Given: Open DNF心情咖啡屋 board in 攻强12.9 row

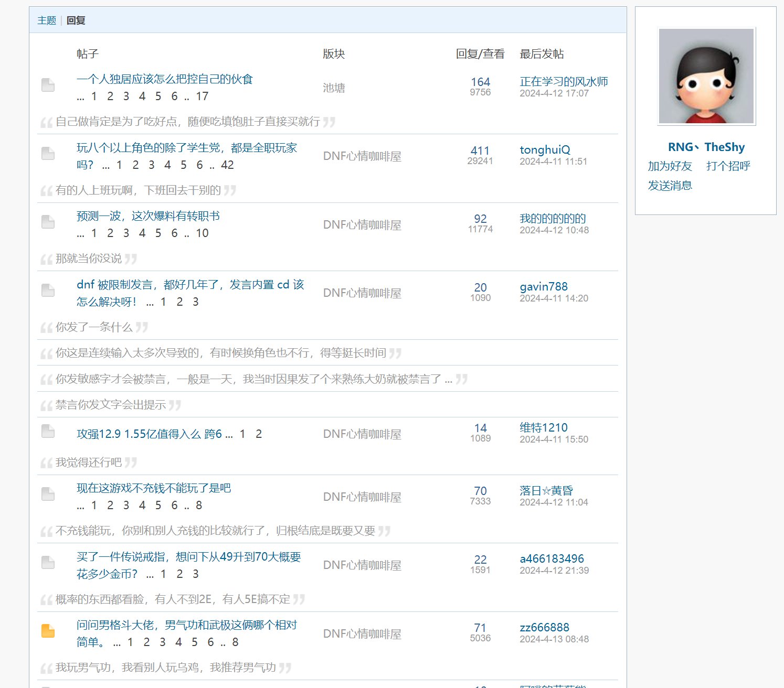Looking at the screenshot, I should (362, 434).
